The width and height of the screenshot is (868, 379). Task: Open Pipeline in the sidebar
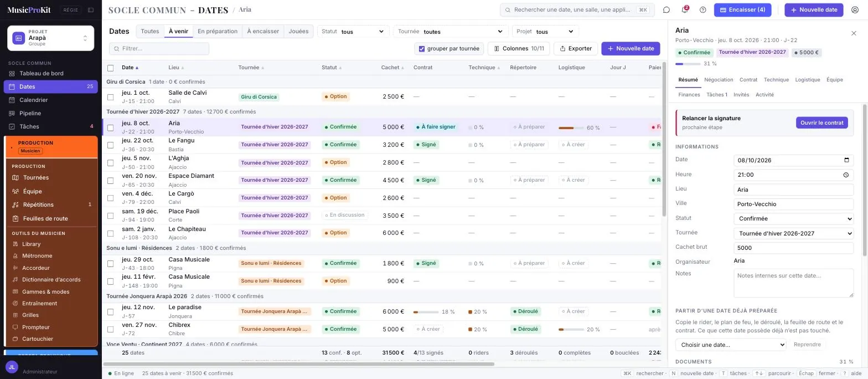coord(50,113)
